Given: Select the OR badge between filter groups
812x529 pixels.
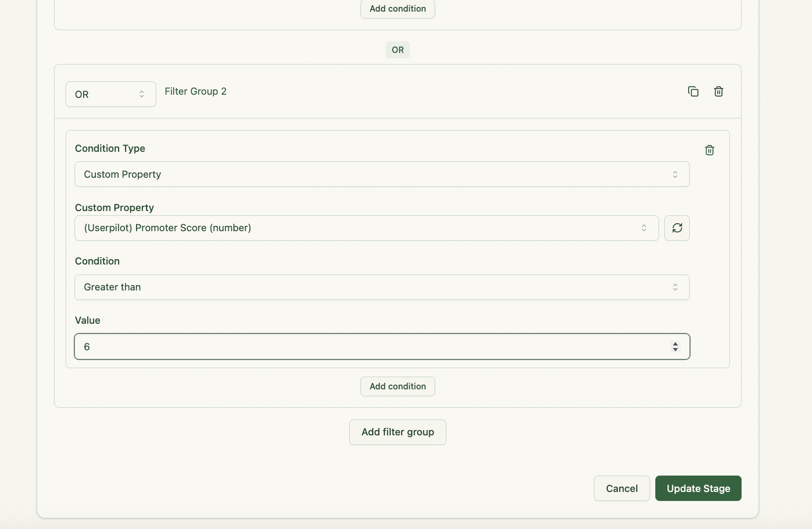Looking at the screenshot, I should (398, 49).
